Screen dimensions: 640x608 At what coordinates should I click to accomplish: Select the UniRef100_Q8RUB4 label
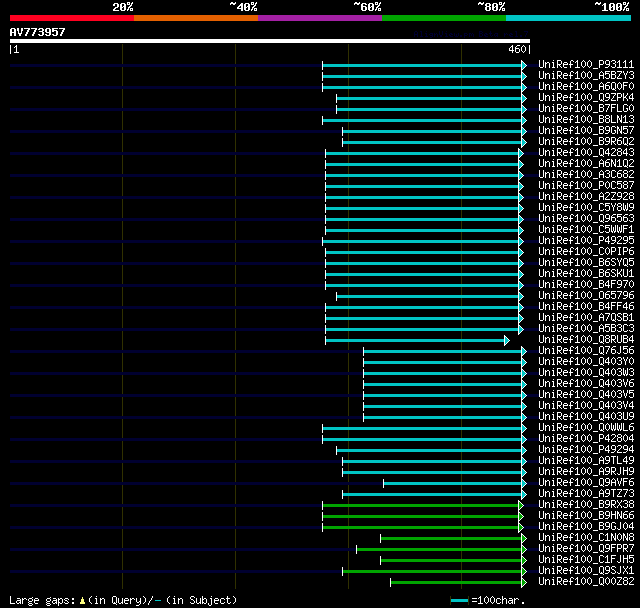coord(586,340)
